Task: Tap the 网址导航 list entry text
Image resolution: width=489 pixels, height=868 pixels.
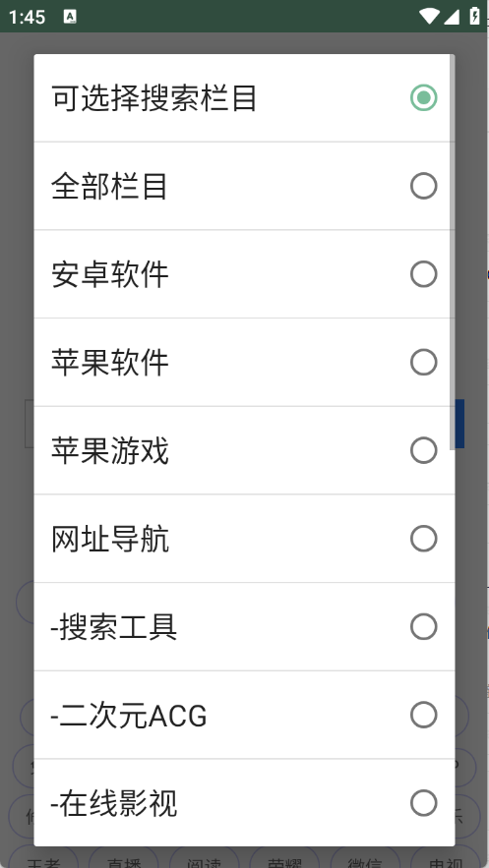Action: pyautogui.click(x=109, y=539)
